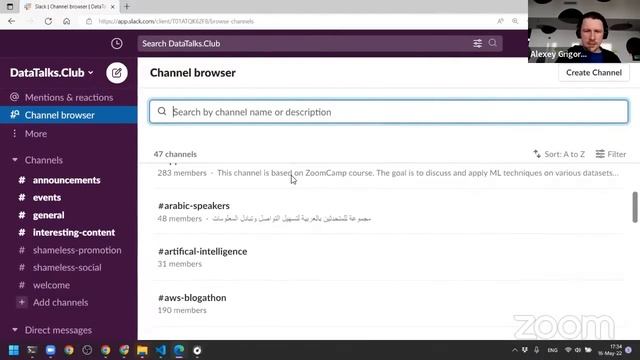Click the '190 members' text

(x=182, y=310)
